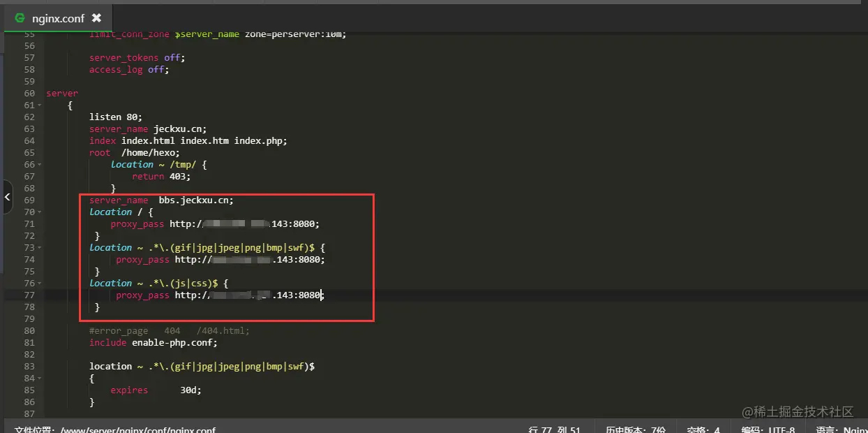Click 'location ~ /tmp/ {' on line 66
The height and width of the screenshot is (433, 868).
159,165
